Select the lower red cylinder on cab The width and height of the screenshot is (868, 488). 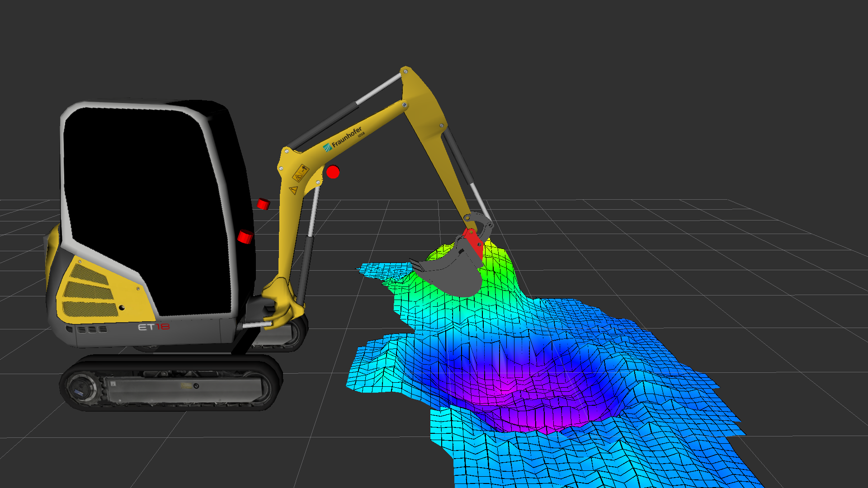(245, 236)
